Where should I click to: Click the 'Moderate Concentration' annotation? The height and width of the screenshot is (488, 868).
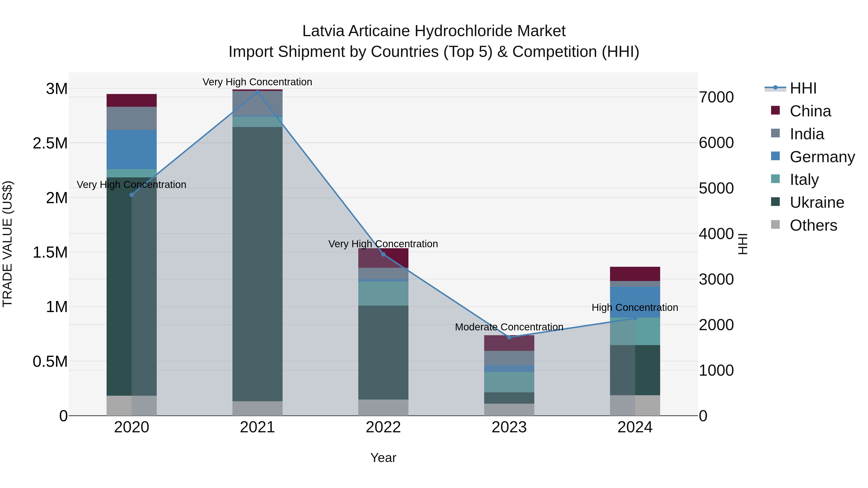509,327
